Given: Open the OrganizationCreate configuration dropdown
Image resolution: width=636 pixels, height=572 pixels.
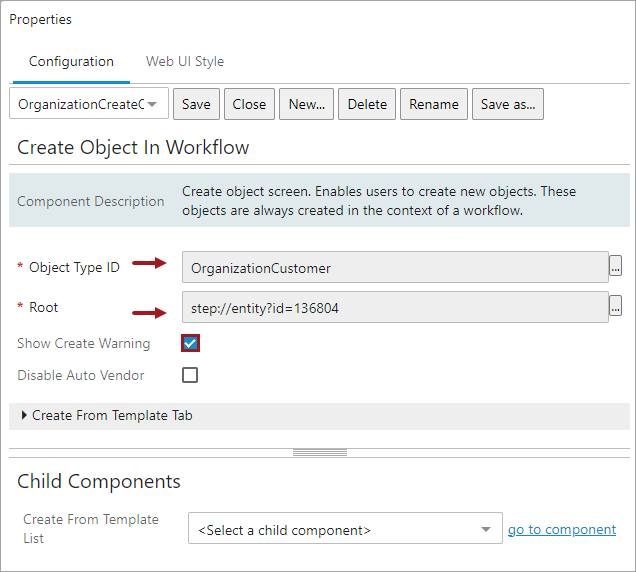Looking at the screenshot, I should (152, 104).
